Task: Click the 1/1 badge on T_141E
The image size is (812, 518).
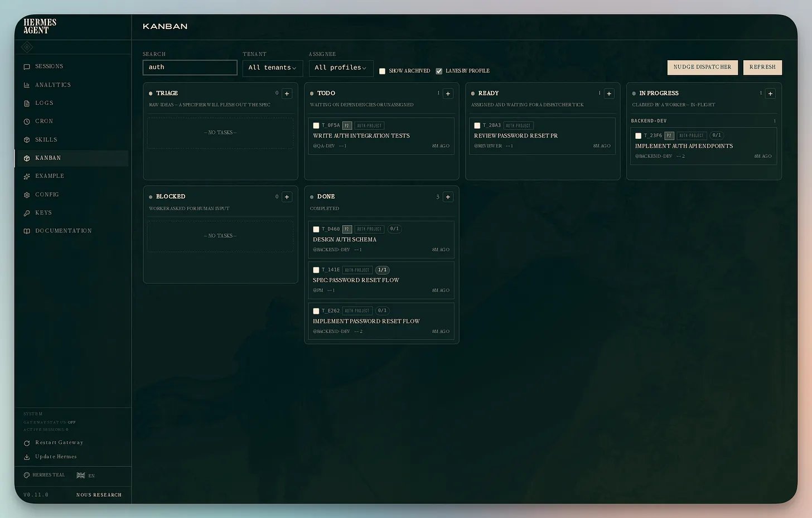Action: coord(382,270)
